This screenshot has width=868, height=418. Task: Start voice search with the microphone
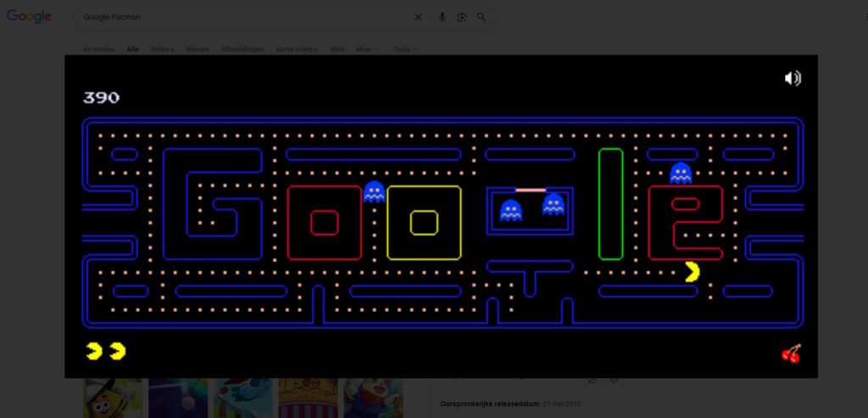(x=442, y=17)
